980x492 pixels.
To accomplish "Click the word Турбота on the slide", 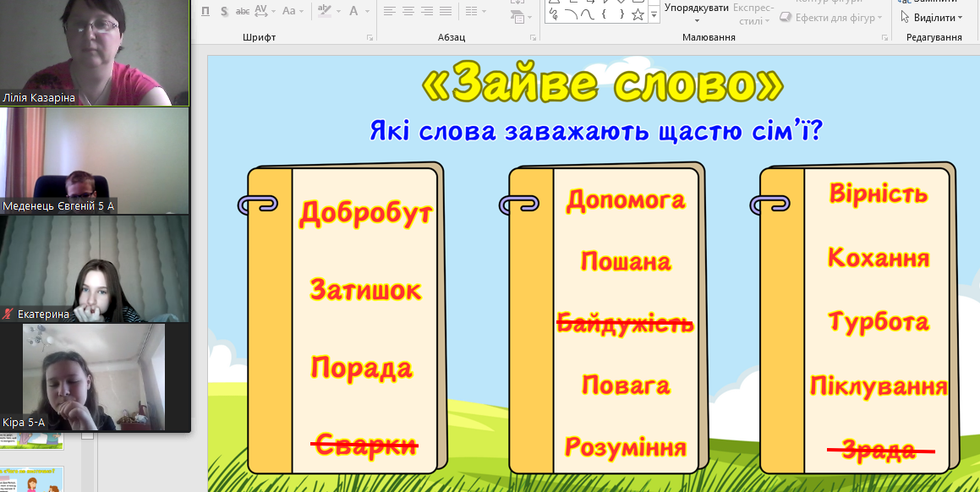I will click(x=879, y=322).
